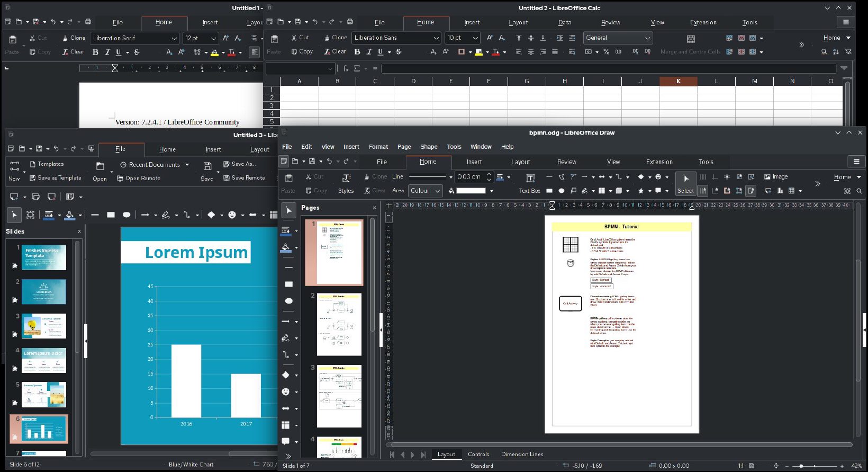Open the Format menu in Draw
Image resolution: width=868 pixels, height=472 pixels.
(378, 147)
